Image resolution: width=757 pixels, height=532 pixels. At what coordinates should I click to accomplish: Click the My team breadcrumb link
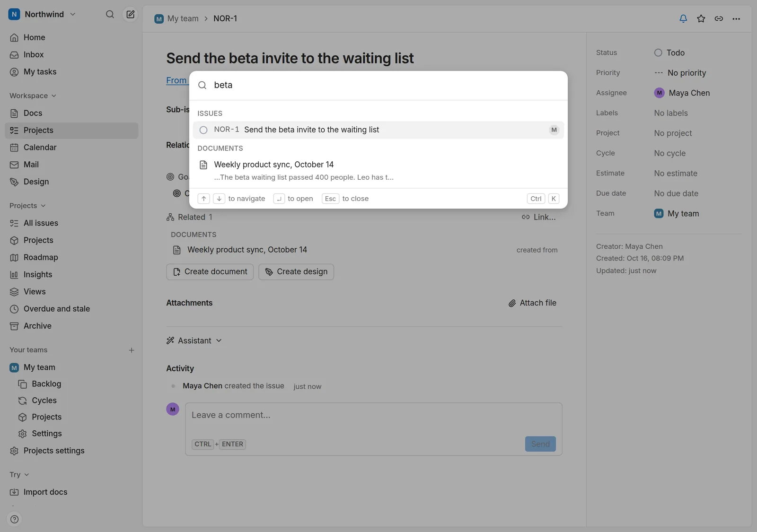[176, 18]
